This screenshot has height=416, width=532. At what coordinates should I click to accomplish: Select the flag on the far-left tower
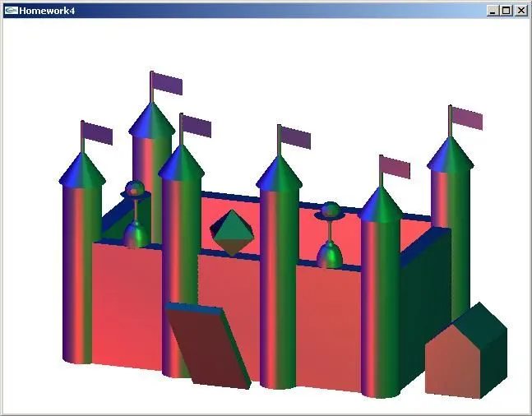(98, 133)
